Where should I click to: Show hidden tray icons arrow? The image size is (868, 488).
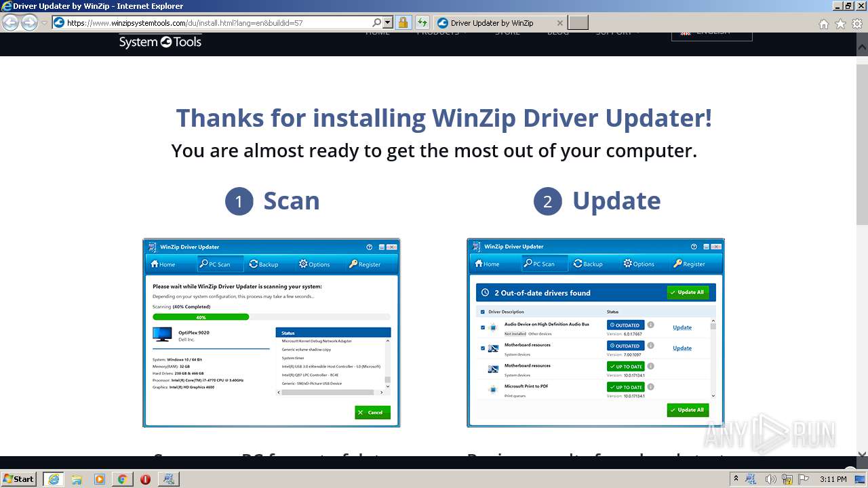[x=736, y=479]
